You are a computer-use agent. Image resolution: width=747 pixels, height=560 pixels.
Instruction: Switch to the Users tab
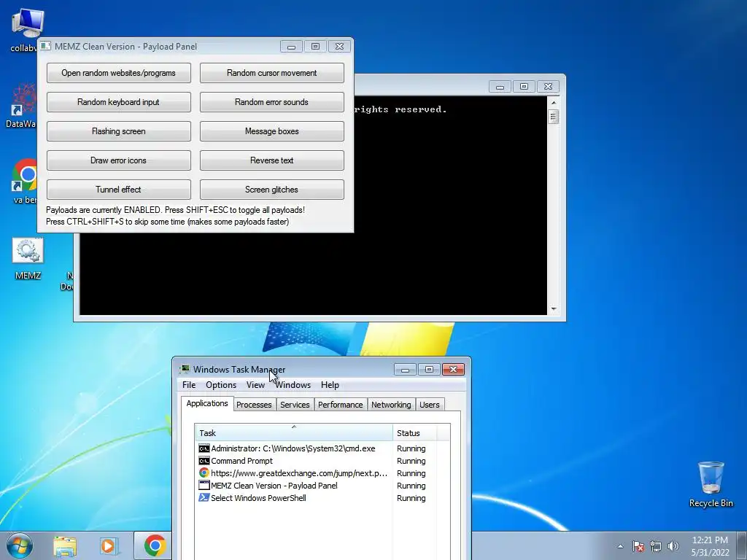point(429,404)
